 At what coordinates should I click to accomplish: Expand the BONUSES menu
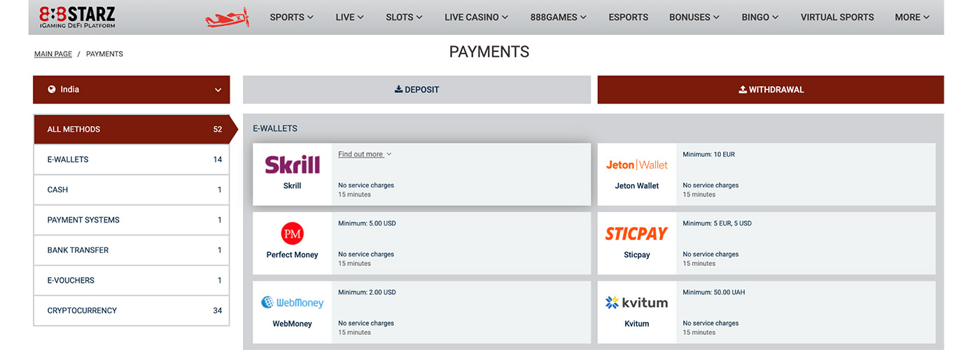click(694, 17)
